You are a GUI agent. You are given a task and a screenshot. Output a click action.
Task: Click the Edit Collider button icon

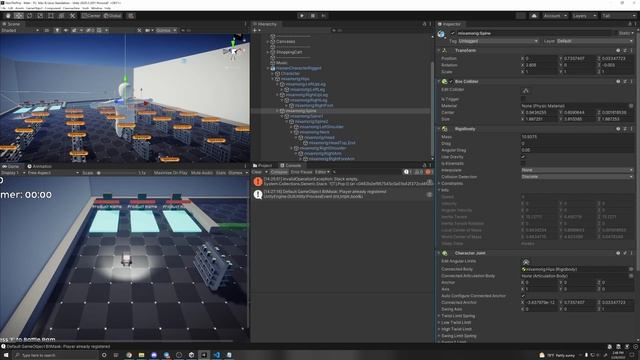(x=526, y=90)
